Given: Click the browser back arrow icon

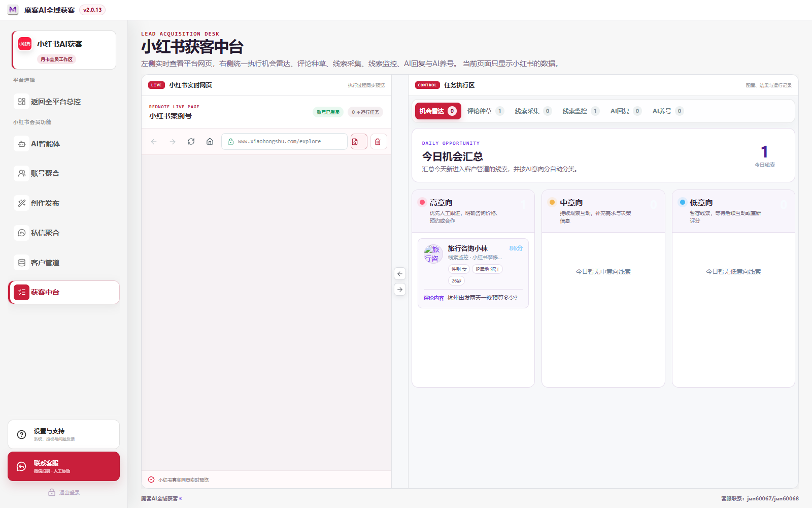Looking at the screenshot, I should (x=154, y=142).
